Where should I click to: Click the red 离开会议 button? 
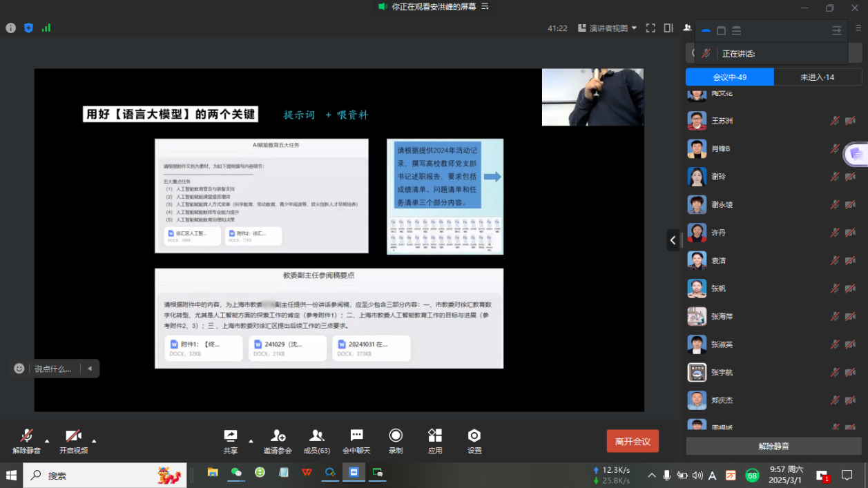point(633,441)
